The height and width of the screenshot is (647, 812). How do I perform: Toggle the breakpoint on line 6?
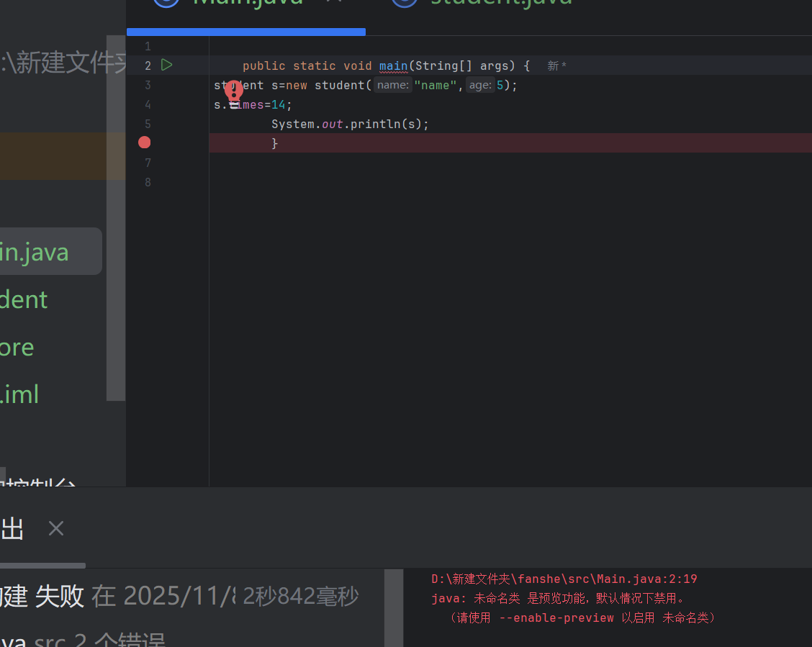click(x=144, y=142)
